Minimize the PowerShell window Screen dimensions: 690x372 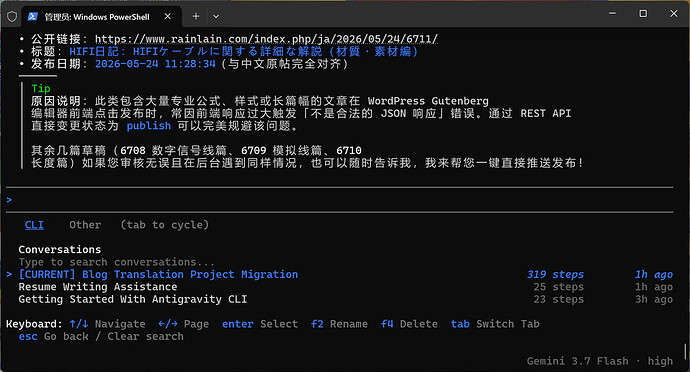(612, 14)
